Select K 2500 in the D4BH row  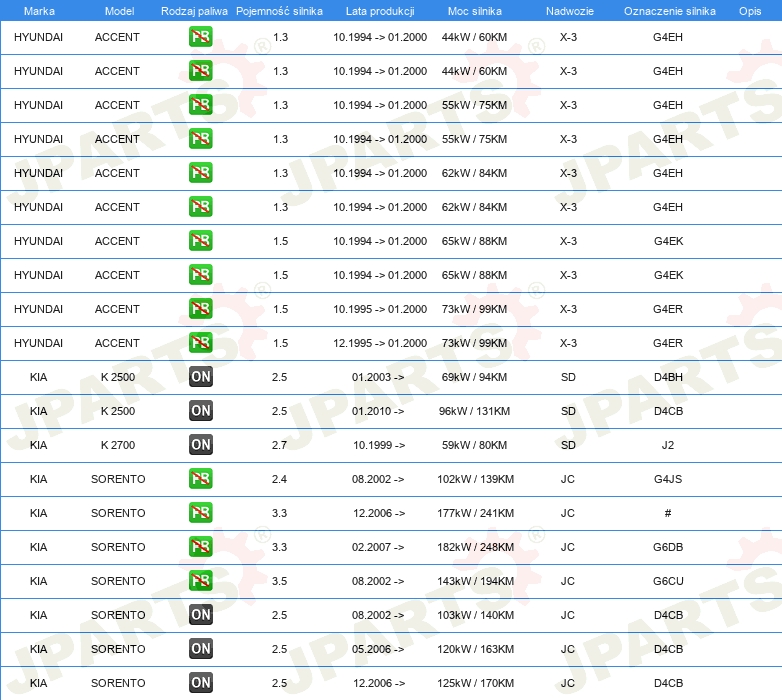(118, 377)
